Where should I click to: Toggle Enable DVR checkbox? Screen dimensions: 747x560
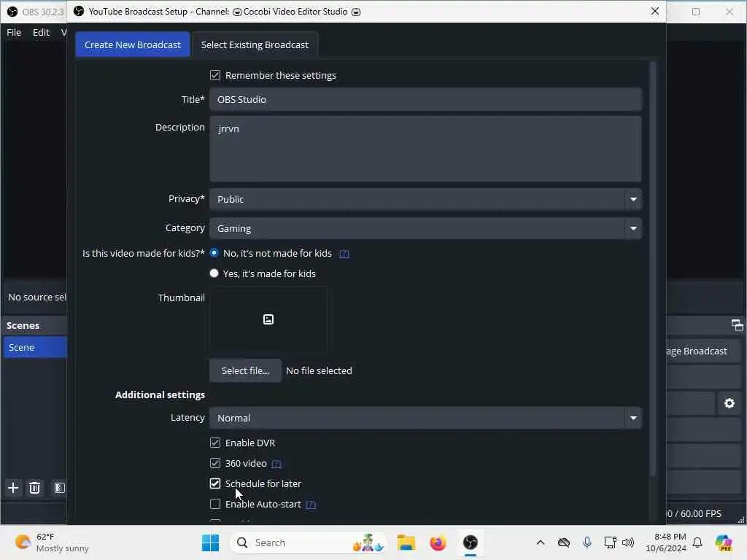tap(215, 443)
